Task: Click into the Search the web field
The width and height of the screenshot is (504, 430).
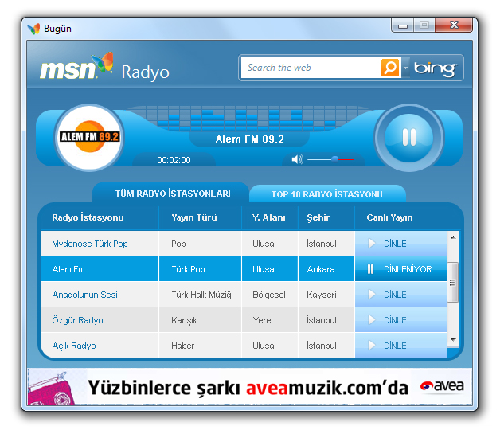Action: (x=311, y=68)
